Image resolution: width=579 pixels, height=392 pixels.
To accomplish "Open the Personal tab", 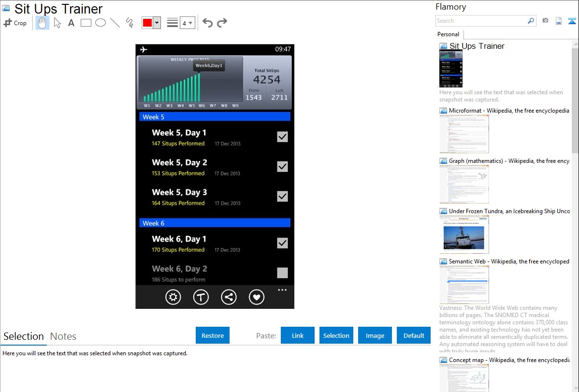I will point(448,34).
